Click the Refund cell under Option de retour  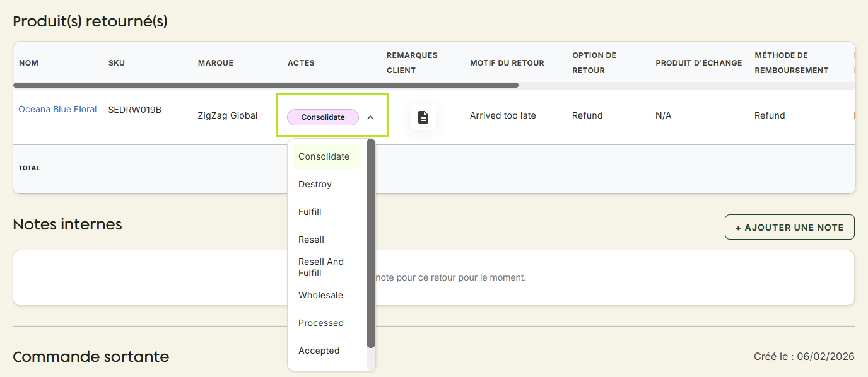click(x=587, y=115)
